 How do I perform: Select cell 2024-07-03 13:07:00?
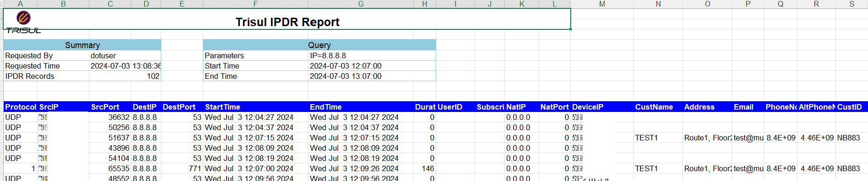372,76
